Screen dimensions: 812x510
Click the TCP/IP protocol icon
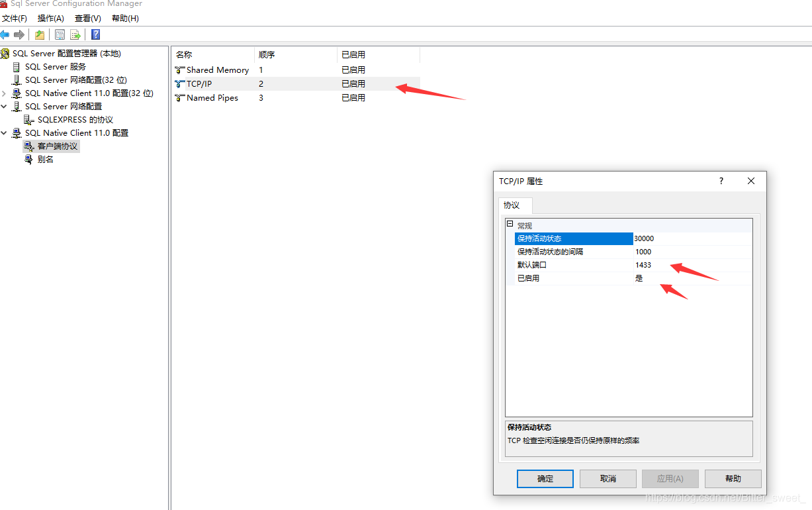coord(179,83)
